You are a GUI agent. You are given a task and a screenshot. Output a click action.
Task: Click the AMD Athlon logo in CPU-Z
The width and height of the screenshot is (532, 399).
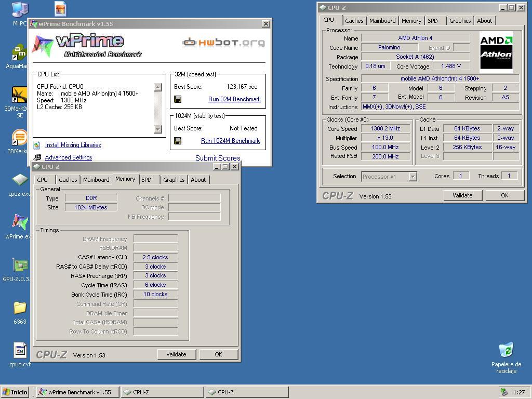click(x=496, y=52)
